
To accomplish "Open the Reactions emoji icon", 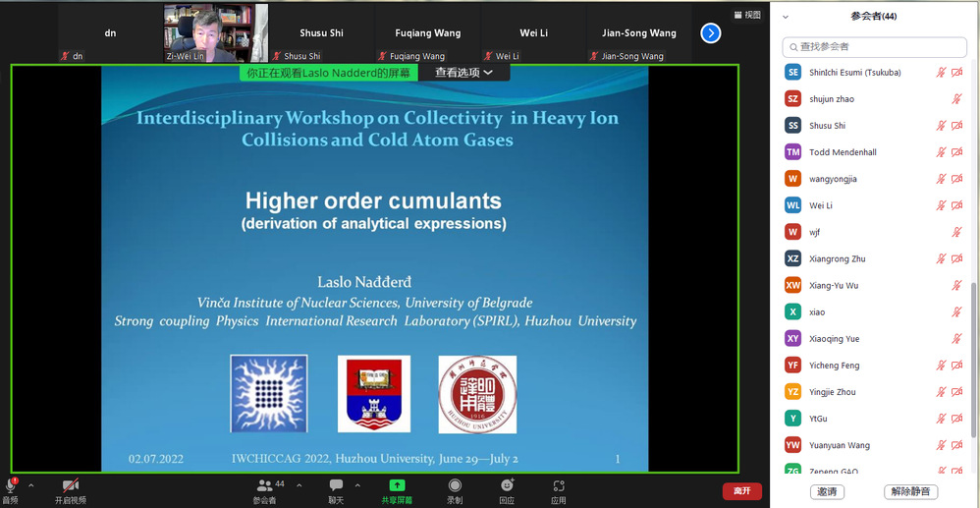I will [507, 485].
